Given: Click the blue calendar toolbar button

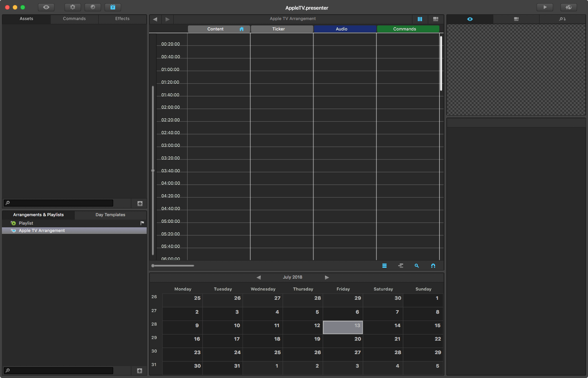Looking at the screenshot, I should 113,7.
